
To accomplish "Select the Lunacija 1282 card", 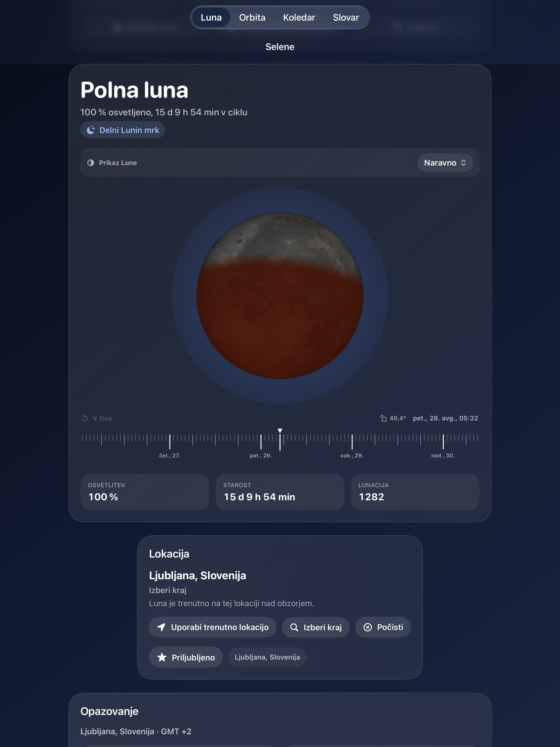I will (415, 492).
